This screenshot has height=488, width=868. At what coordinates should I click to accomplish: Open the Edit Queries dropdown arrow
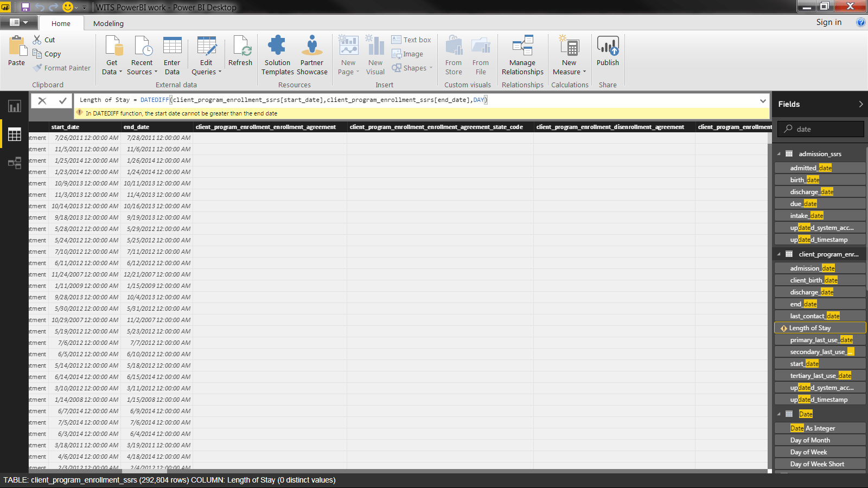tap(220, 72)
